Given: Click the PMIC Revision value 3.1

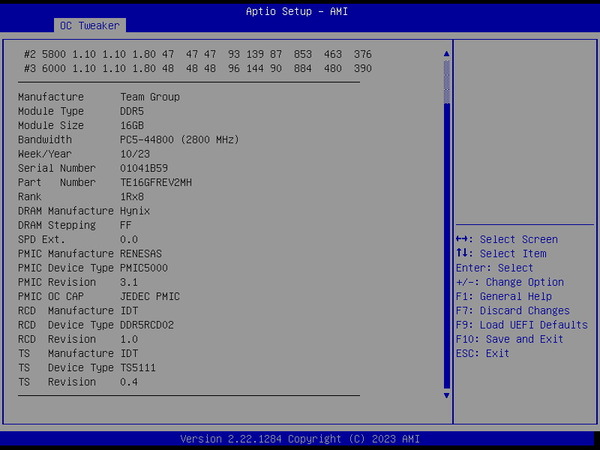Looking at the screenshot, I should coord(129,282).
